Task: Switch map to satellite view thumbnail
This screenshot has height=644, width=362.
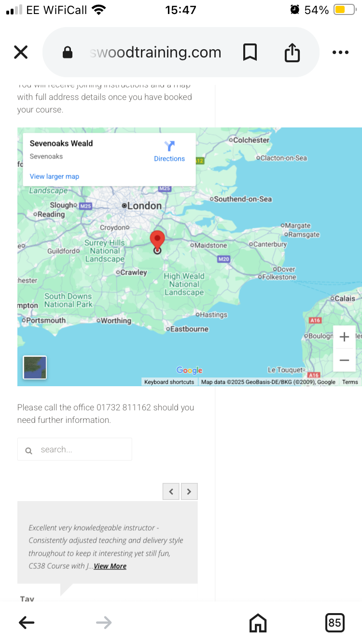Action: [x=35, y=367]
